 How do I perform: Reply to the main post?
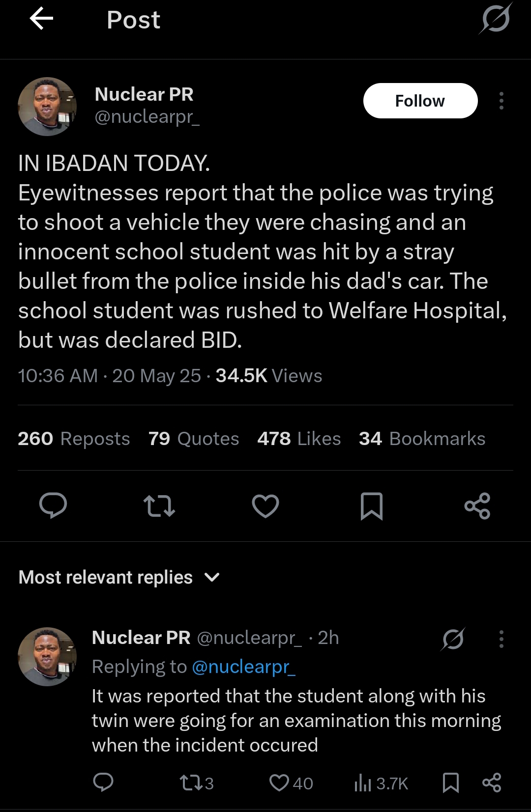pyautogui.click(x=53, y=505)
